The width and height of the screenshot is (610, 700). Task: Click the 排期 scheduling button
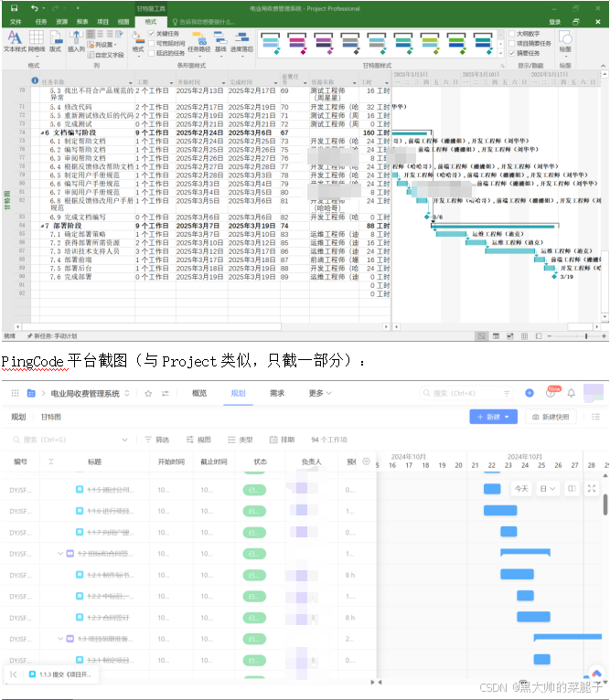(x=282, y=440)
